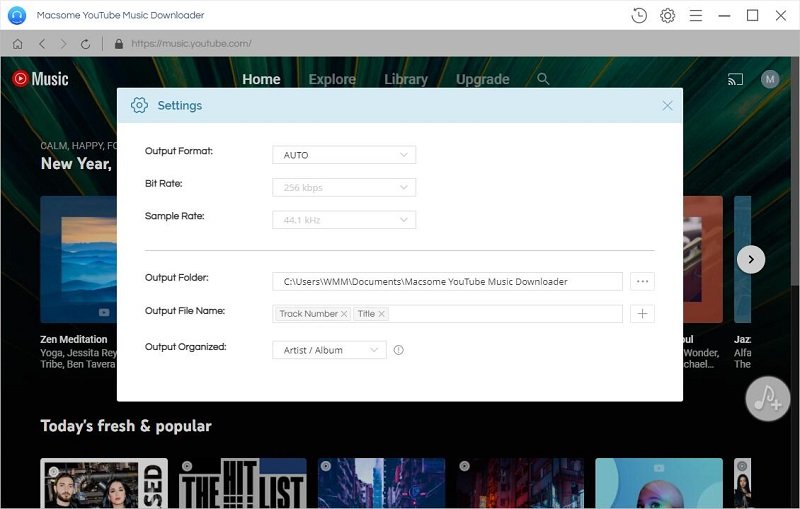Image resolution: width=800 pixels, height=509 pixels.
Task: Open the light blue portrait thumbnail
Action: pyautogui.click(x=659, y=483)
